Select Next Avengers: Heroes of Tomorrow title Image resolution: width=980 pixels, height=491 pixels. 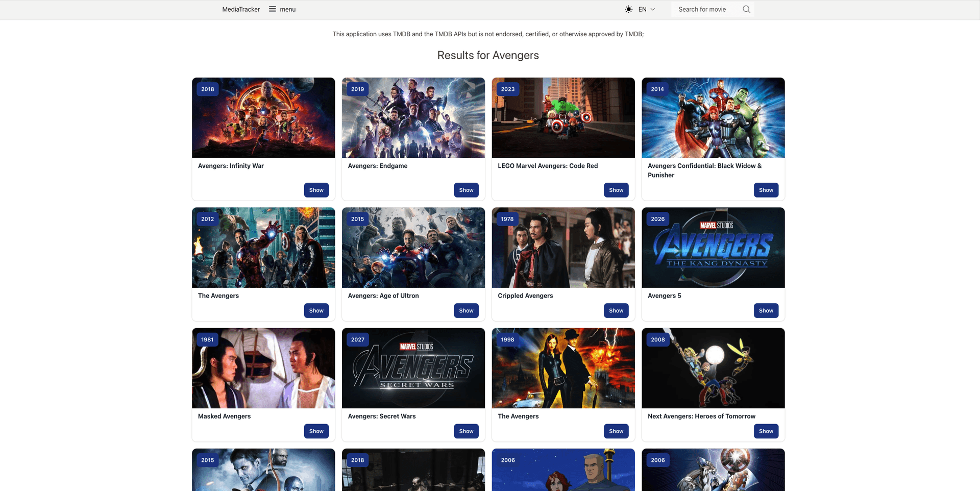coord(701,416)
